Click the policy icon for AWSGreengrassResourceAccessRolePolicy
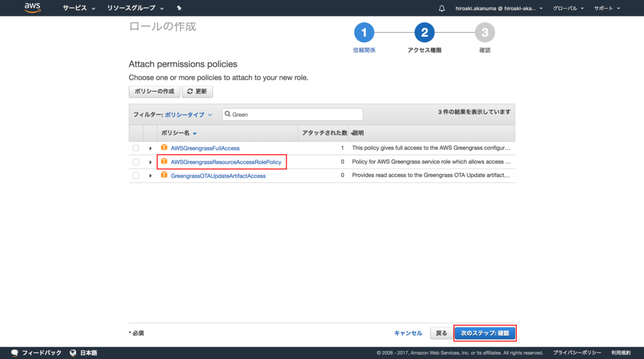644x359 pixels. 164,162
